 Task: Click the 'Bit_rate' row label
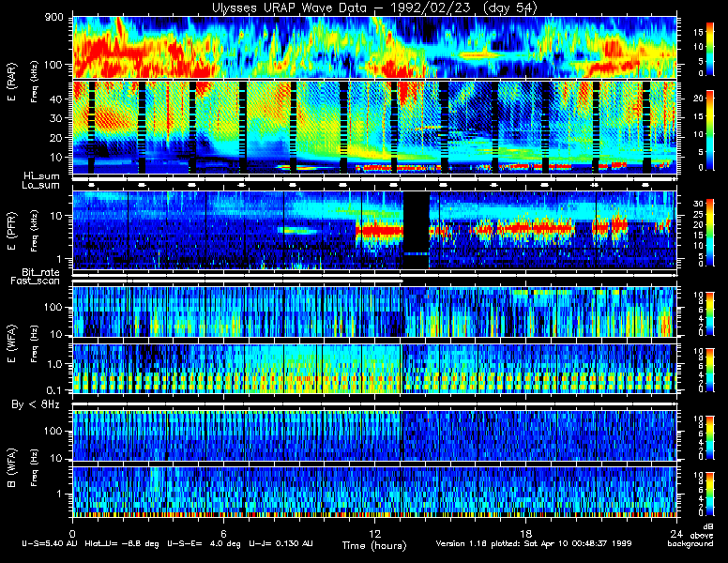[41, 272]
